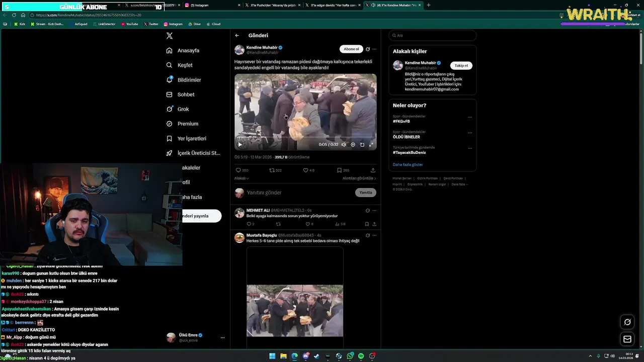
Task: Open Ülkü Emre account menu dots
Action: coord(222,337)
